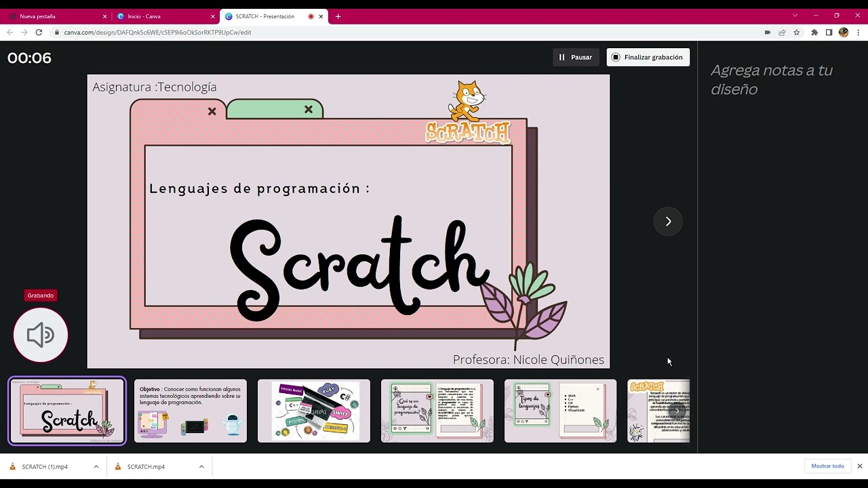868x488 pixels.
Task: Click Mostrar todo downloads button
Action: pos(827,466)
